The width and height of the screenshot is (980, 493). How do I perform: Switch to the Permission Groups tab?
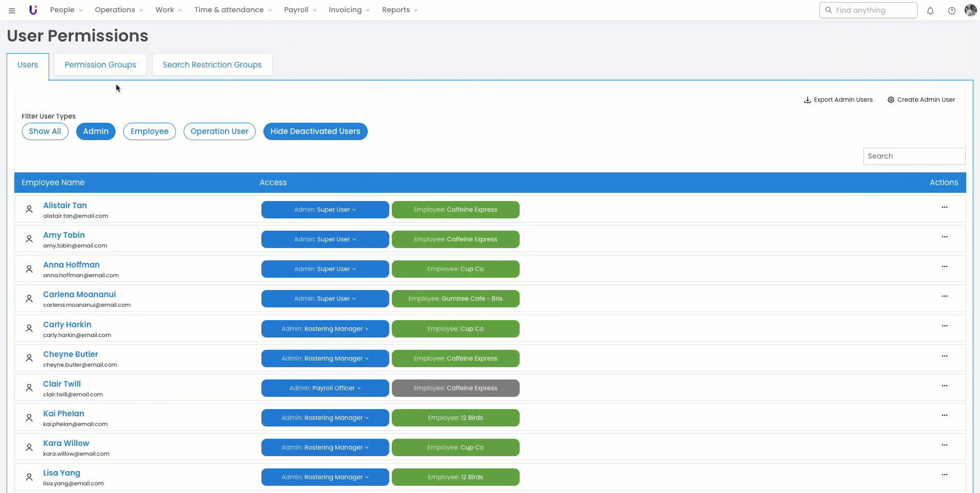point(100,65)
